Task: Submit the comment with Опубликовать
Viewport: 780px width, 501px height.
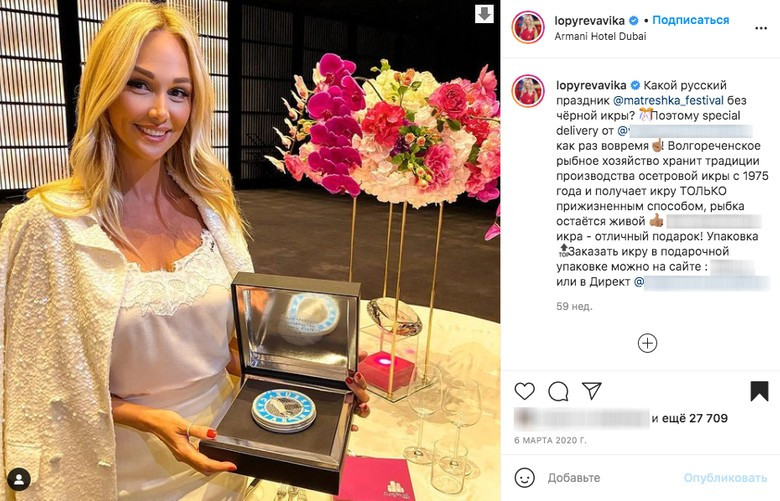Action: tap(725, 478)
